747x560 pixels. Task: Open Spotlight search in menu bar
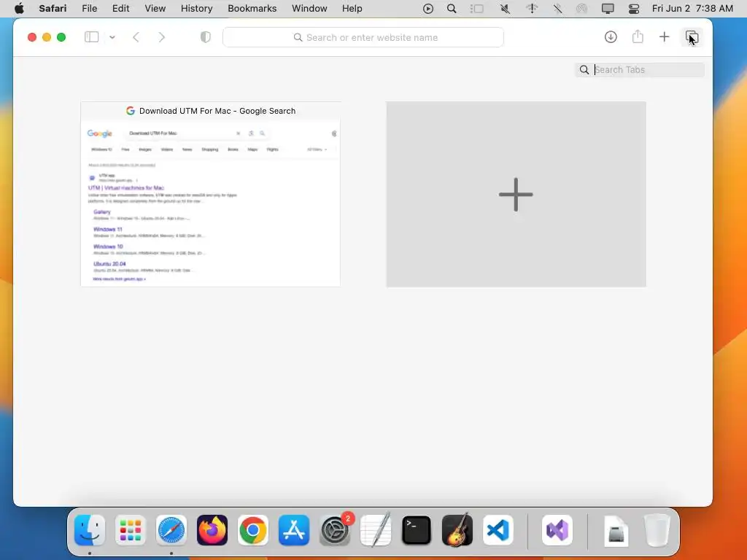point(452,9)
